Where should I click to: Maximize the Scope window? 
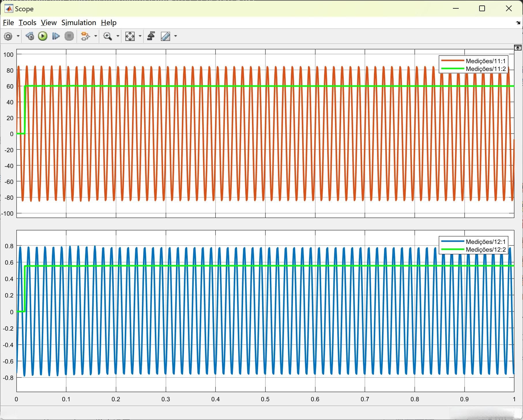tap(482, 9)
